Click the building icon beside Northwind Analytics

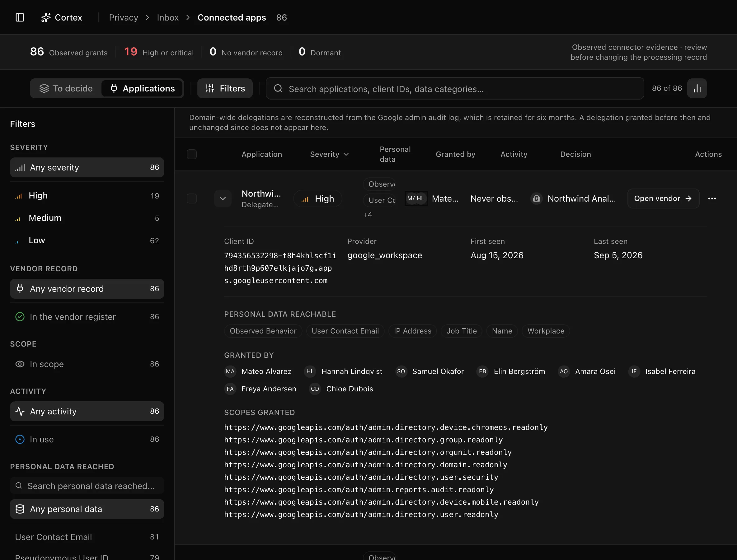coord(536,199)
